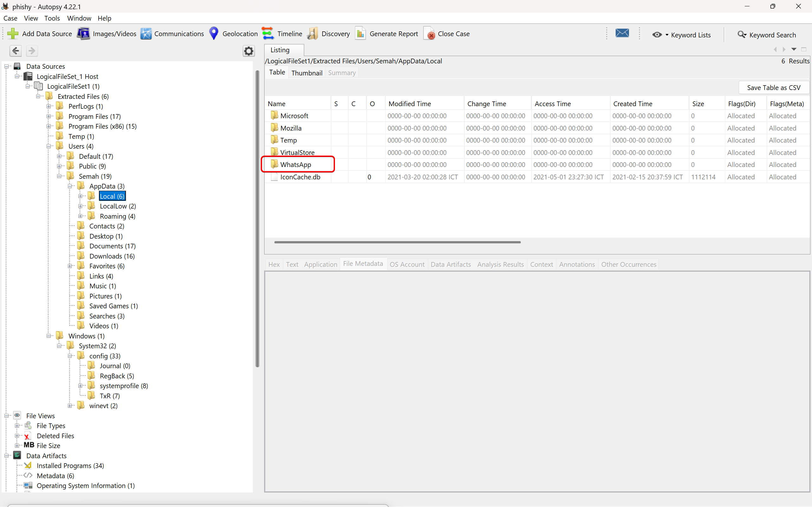The height and width of the screenshot is (507, 812).
Task: Open the Communications visualization tool
Action: coord(172,34)
